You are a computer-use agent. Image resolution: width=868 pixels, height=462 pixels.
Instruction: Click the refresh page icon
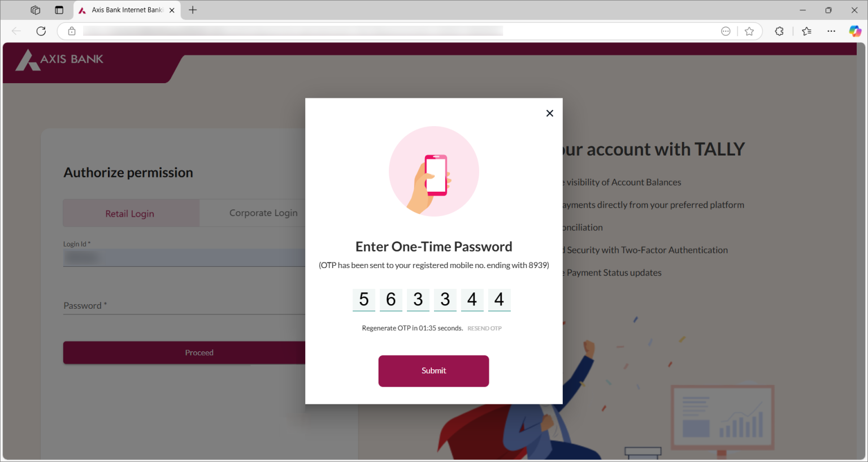(x=41, y=31)
